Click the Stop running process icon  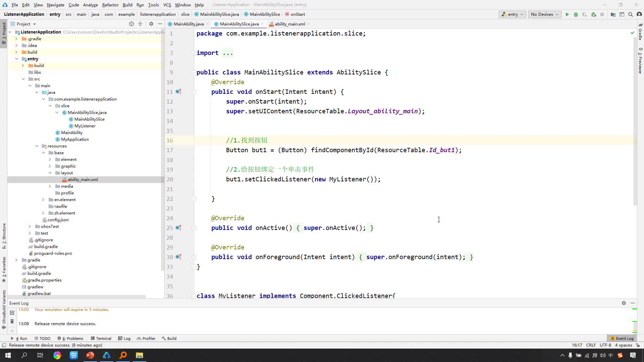click(603, 14)
